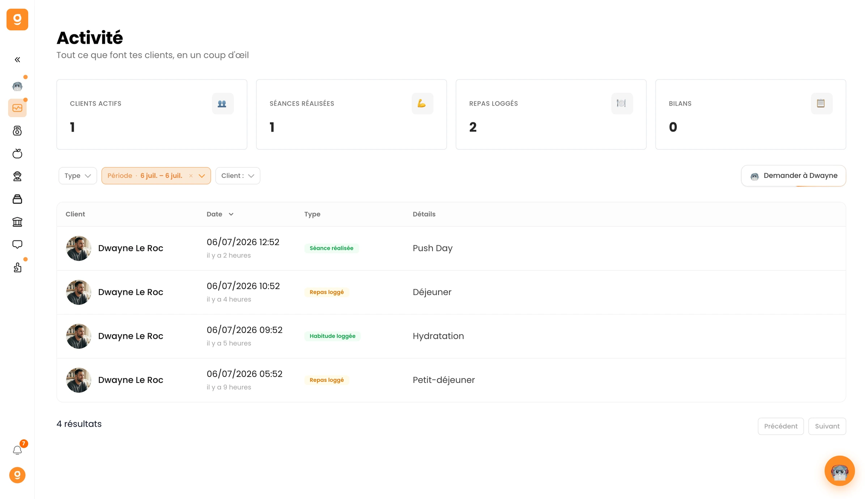Click the Repas loggés stat card
The image size is (868, 499).
click(x=551, y=114)
